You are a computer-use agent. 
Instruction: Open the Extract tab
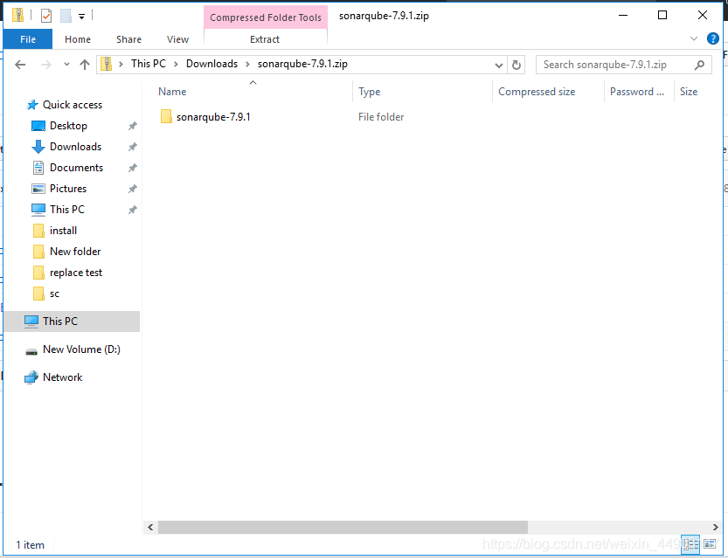coord(265,39)
